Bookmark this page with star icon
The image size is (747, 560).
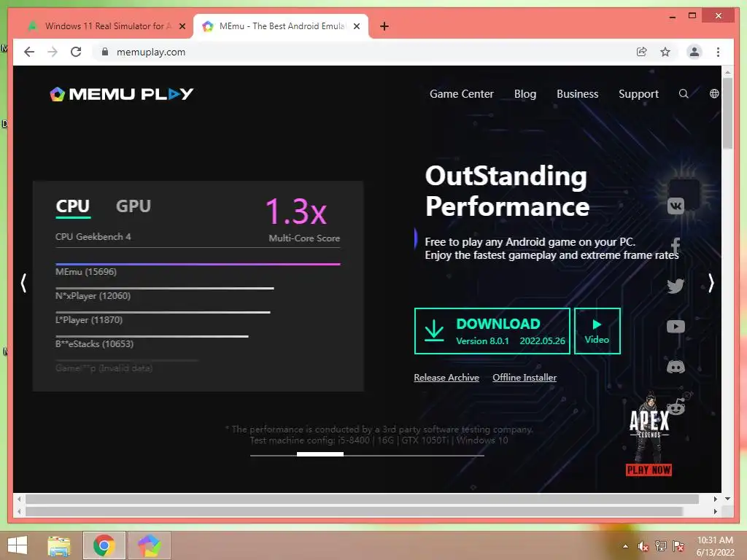[665, 52]
